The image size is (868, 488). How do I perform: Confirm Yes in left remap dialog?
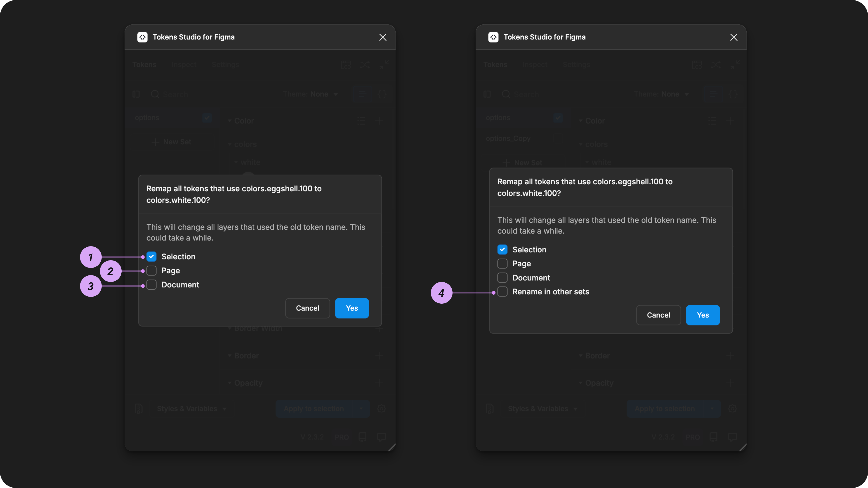click(352, 308)
